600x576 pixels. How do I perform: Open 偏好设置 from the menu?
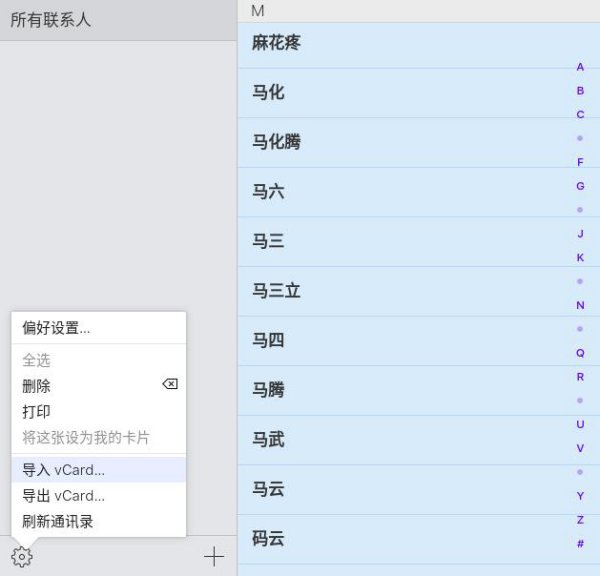56,328
